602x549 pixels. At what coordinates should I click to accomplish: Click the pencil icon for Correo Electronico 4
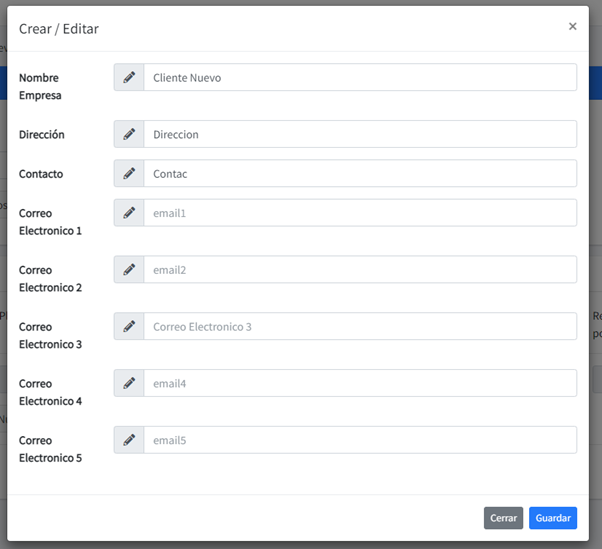click(x=129, y=383)
